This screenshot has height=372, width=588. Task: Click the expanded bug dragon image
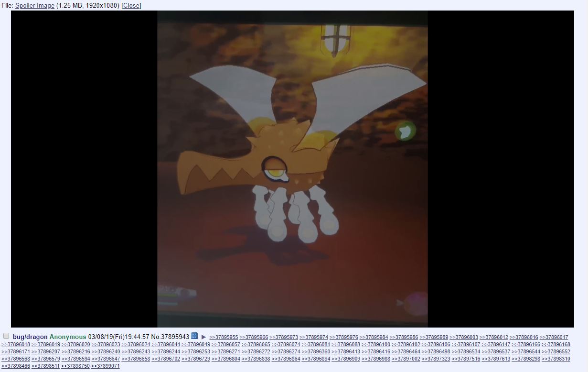click(x=292, y=169)
